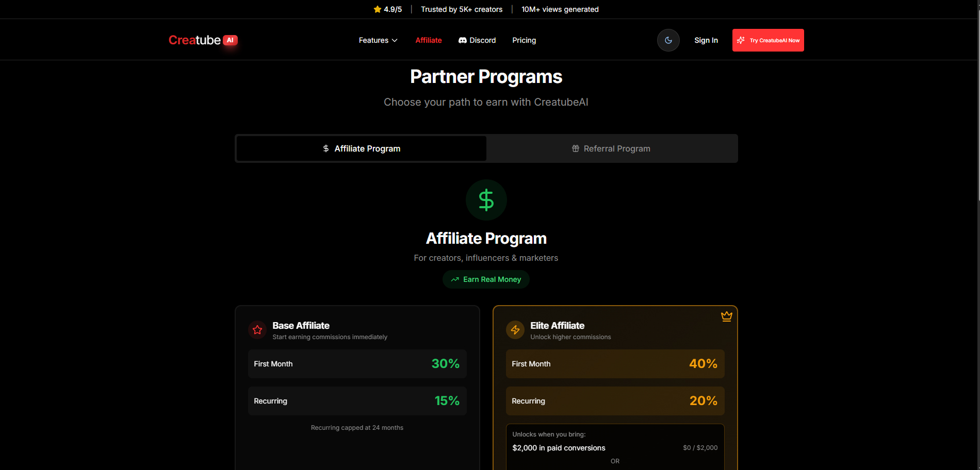Select the Affiliate Program tab
Image resolution: width=980 pixels, height=470 pixels.
[x=361, y=148]
